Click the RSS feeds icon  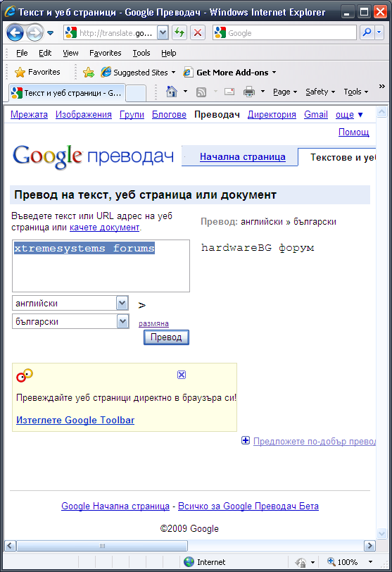201,92
